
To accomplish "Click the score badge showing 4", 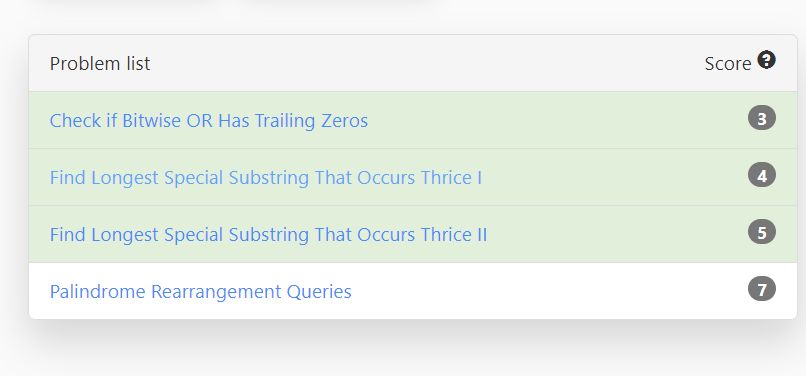I will [x=762, y=176].
